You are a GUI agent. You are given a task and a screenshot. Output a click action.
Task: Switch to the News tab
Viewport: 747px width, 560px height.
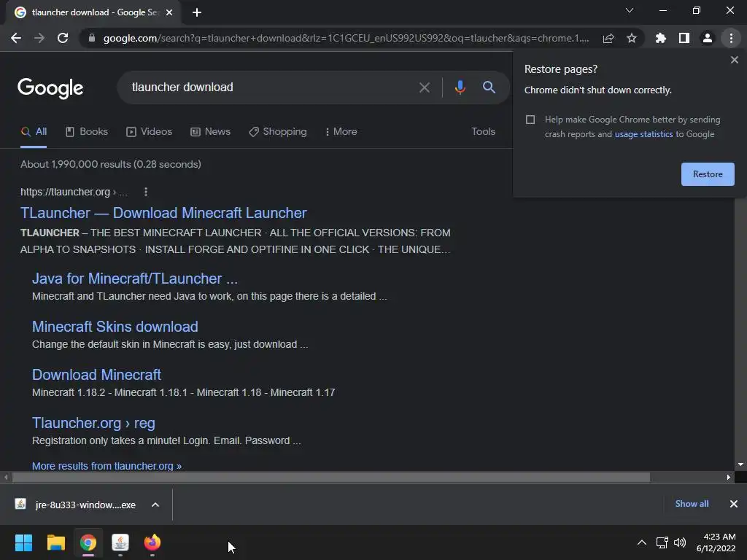click(x=210, y=132)
